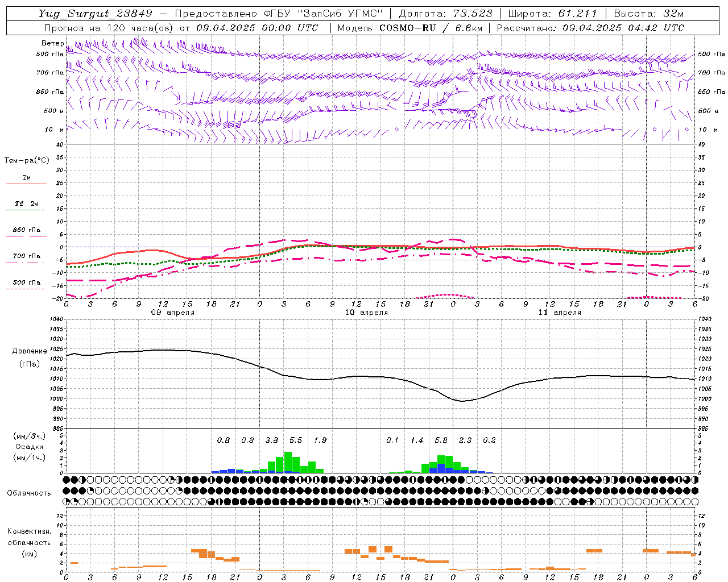
Task: Select 700 гПа in the temperature legend
Action: pos(26,256)
